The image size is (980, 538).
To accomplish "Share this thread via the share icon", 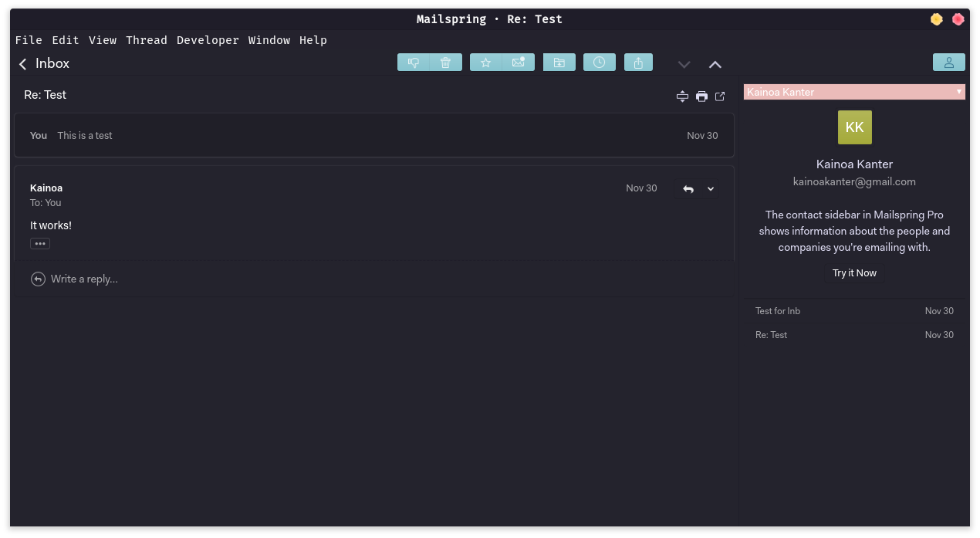I will pyautogui.click(x=638, y=63).
